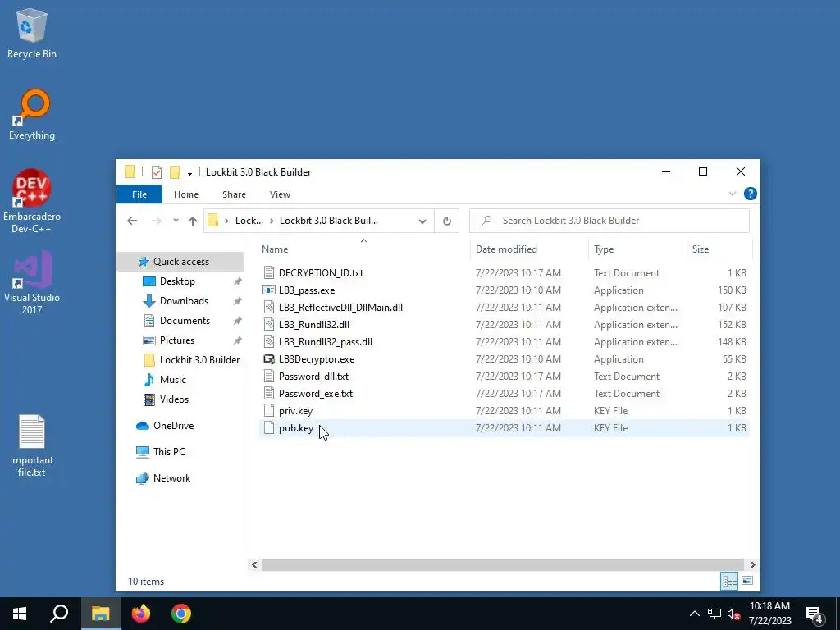Open Music in the navigation pane
The height and width of the screenshot is (630, 840).
click(172, 380)
